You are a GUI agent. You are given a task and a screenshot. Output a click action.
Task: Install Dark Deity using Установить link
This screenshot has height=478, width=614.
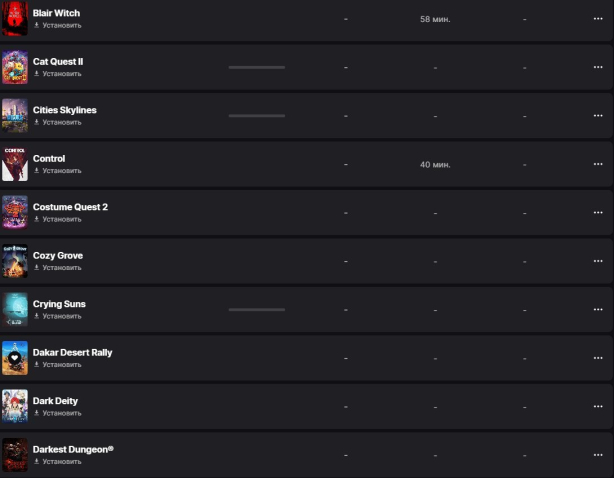(58, 413)
